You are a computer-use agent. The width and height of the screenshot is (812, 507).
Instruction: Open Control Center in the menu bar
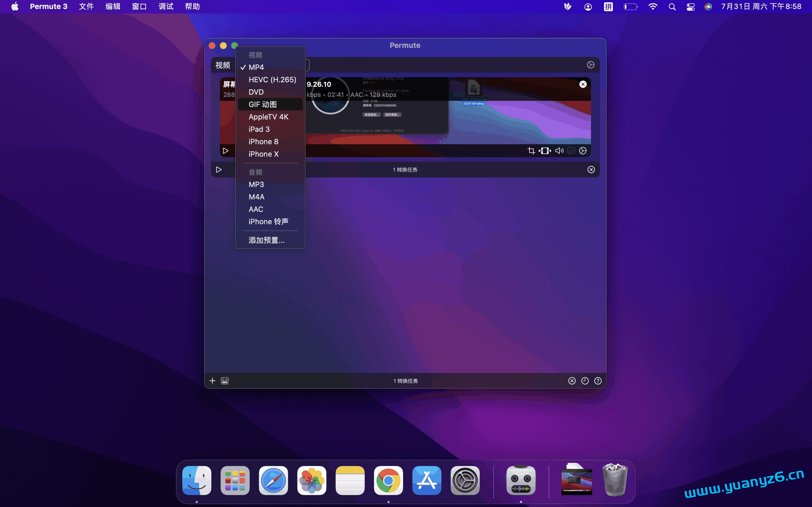(x=690, y=6)
